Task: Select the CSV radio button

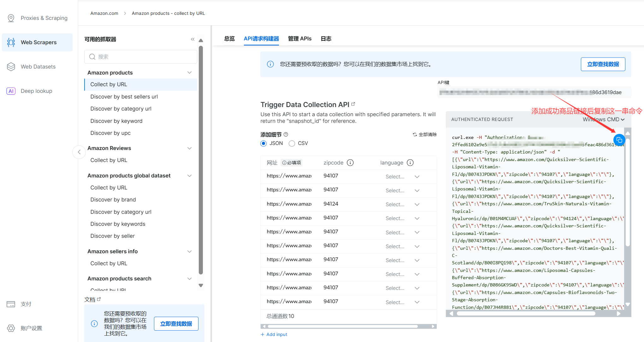Action: 292,143
